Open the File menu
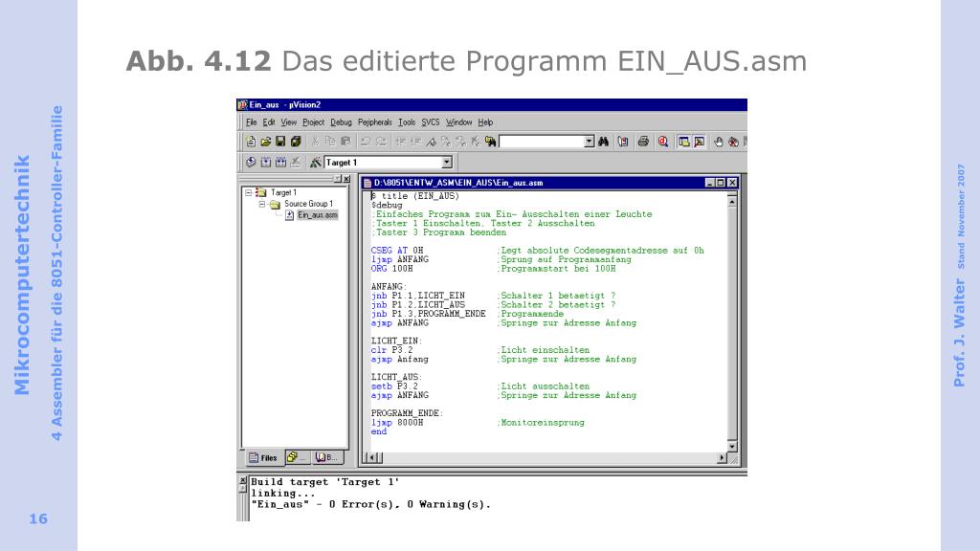This screenshot has height=551, width=980. pyautogui.click(x=252, y=122)
